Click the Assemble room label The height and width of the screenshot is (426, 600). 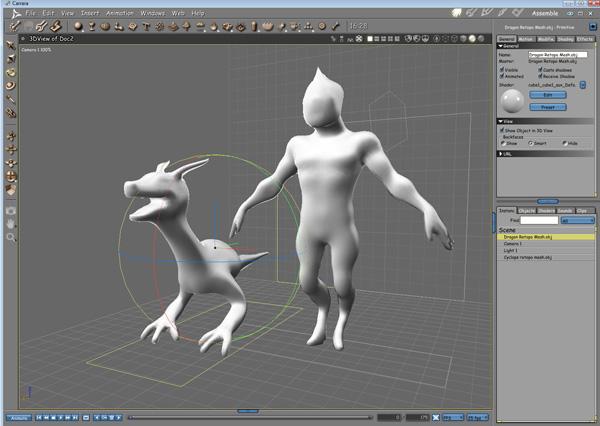[x=545, y=13]
